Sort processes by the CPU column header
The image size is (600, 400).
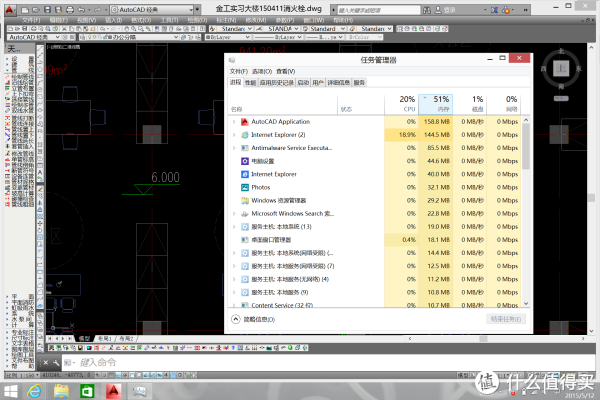pos(401,104)
